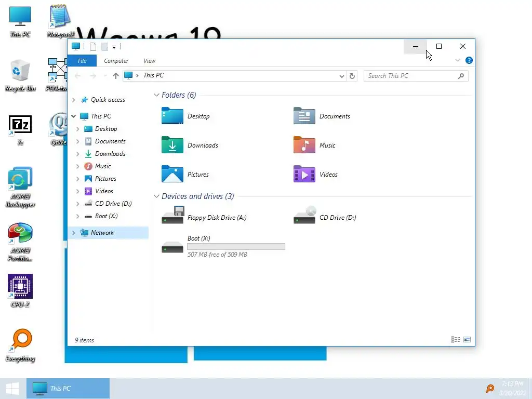532x399 pixels.
Task: Select This PC taskbar button
Action: tap(68, 389)
